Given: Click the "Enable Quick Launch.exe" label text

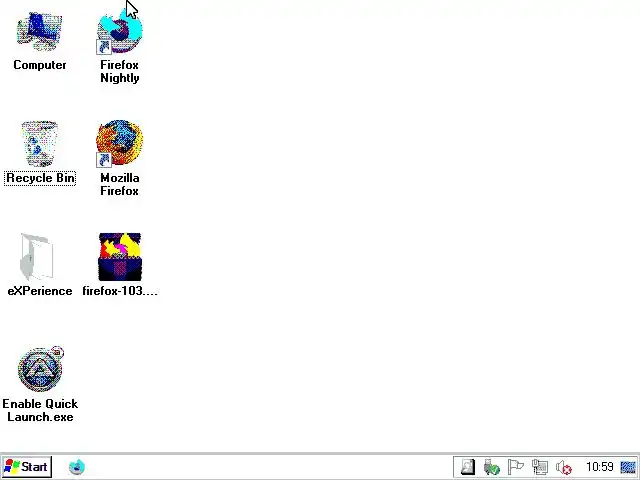Looking at the screenshot, I should click(x=40, y=410).
